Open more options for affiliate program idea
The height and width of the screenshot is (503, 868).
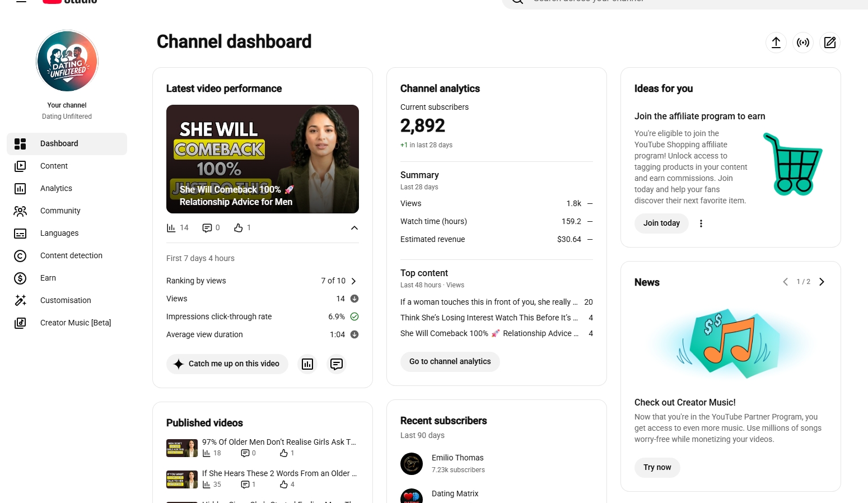[701, 223]
